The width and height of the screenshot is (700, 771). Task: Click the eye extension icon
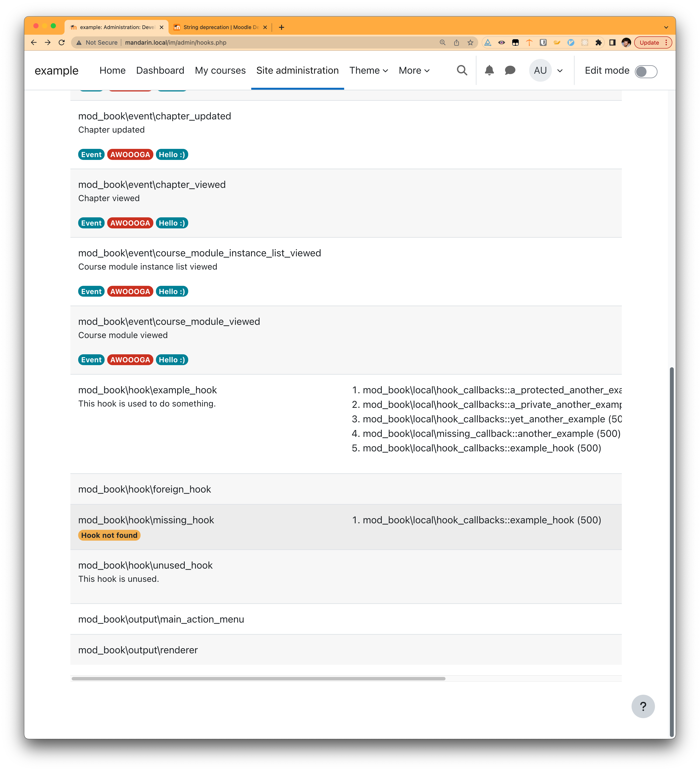tap(502, 42)
